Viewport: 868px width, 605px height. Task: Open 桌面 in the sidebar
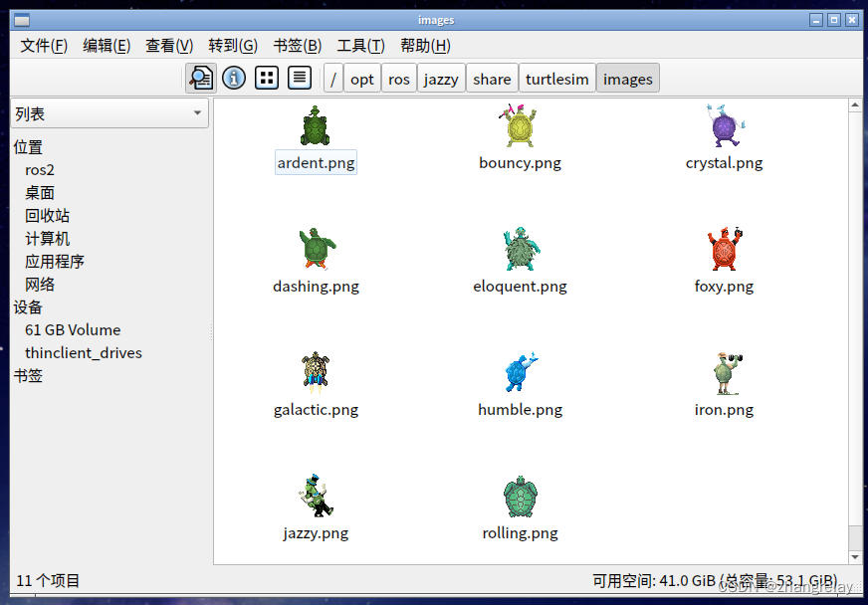(40, 193)
